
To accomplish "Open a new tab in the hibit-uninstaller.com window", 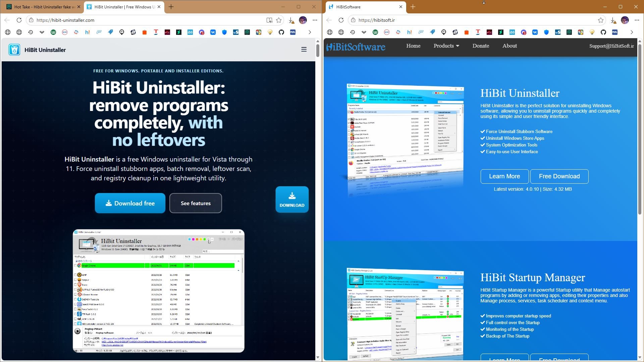I will (x=171, y=7).
